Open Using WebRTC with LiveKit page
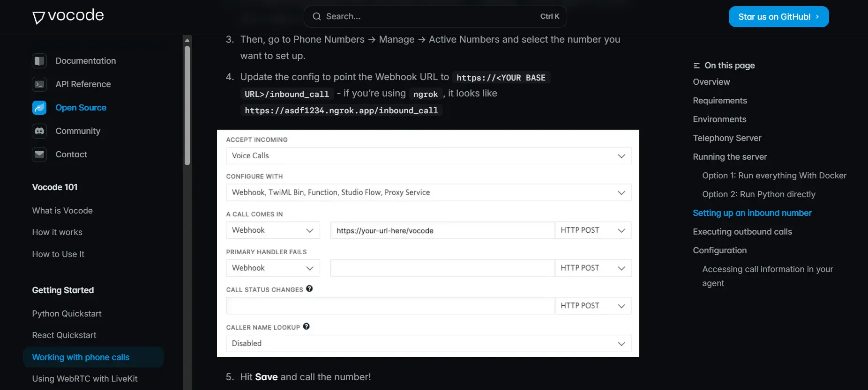Screen dimensions: 868x390 (85, 379)
